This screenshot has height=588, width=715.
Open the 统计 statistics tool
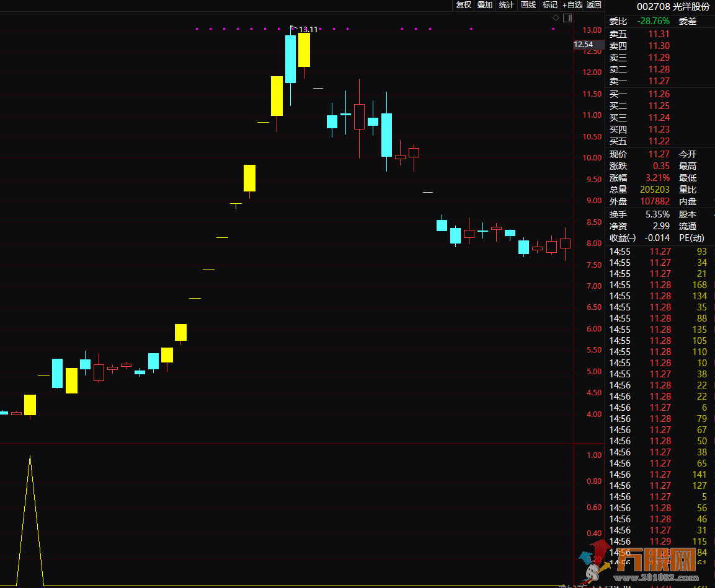click(x=507, y=5)
